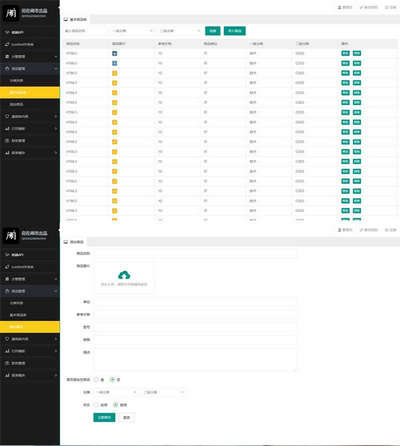Click the first product's thumbnail image in the table

[115, 53]
